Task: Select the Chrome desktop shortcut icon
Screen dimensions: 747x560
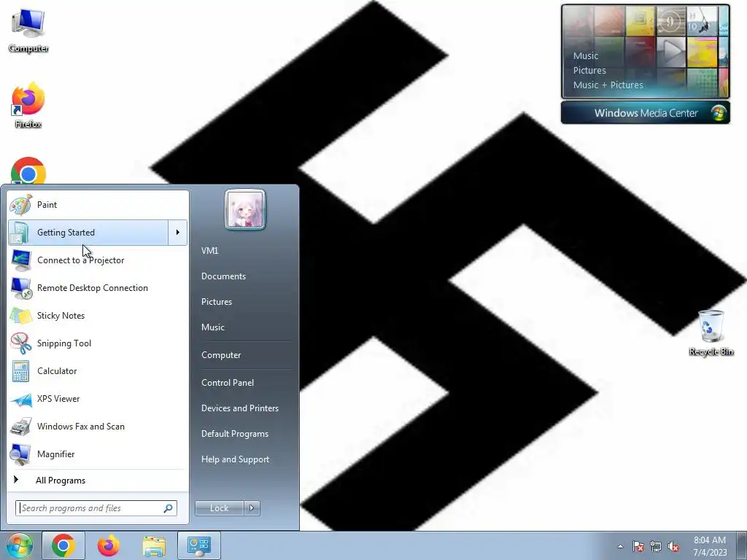Action: (28, 171)
